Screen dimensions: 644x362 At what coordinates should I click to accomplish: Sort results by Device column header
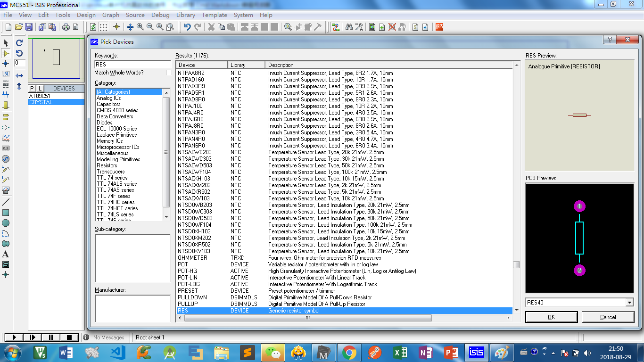(201, 65)
